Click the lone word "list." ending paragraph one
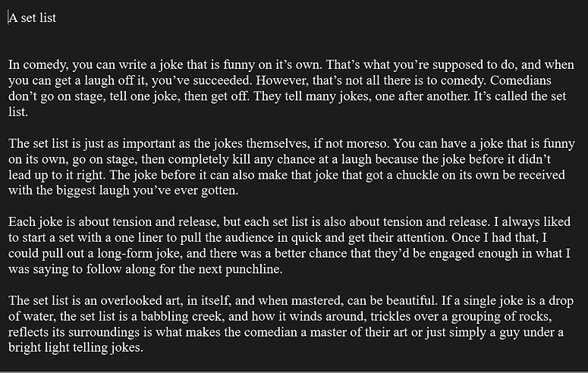This screenshot has width=588, height=373. (18, 111)
